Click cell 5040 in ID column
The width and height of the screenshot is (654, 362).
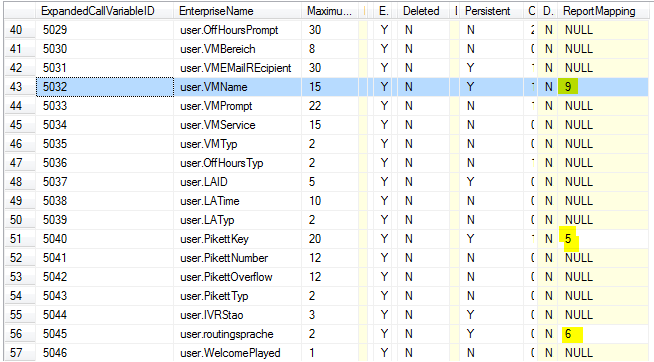[x=104, y=239]
